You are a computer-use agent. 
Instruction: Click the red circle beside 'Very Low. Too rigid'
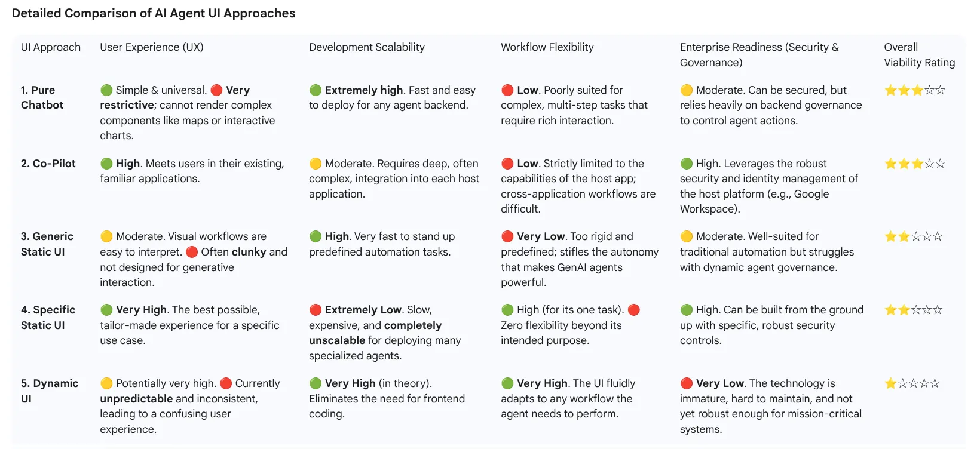tap(507, 236)
